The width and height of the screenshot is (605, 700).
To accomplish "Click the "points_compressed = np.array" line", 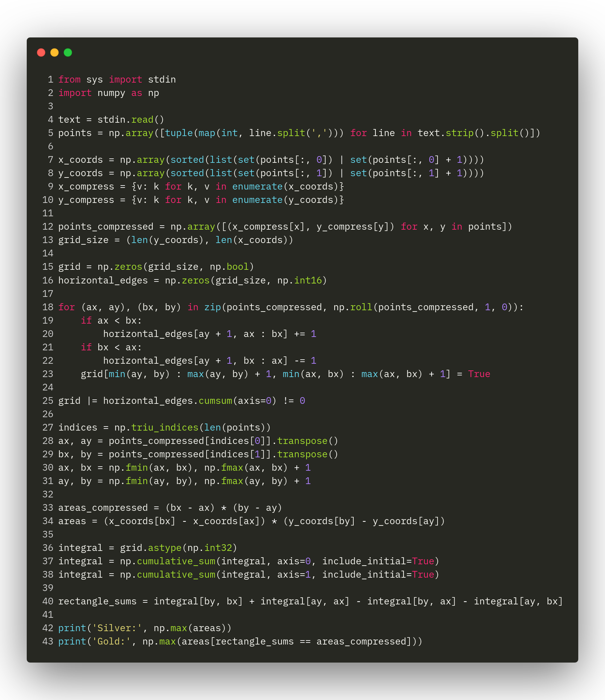I will point(285,227).
